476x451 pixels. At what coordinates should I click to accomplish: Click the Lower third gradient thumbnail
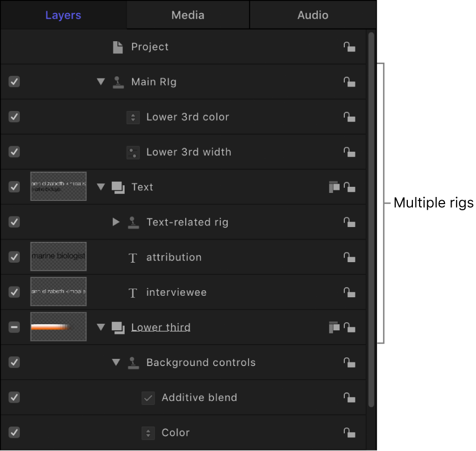pos(58,327)
